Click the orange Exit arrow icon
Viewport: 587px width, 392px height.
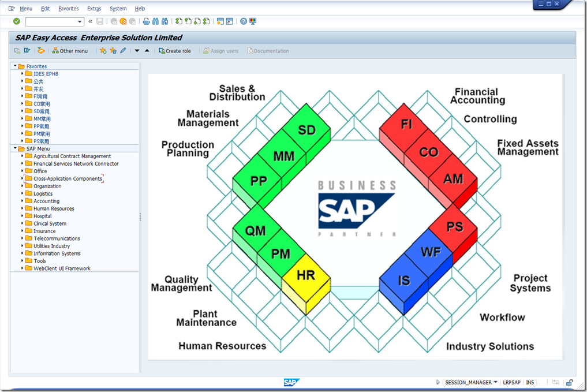coord(123,21)
